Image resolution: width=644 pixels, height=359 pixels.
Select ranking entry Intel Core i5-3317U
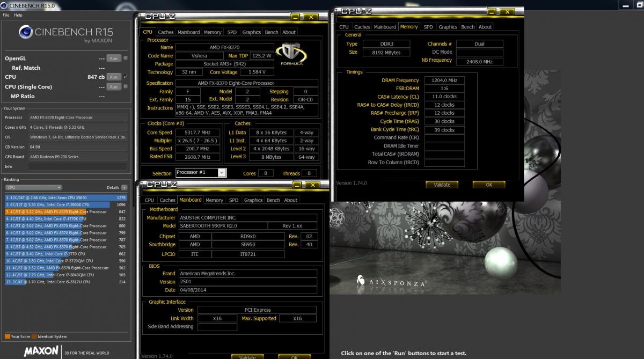pyautogui.click(x=65, y=281)
